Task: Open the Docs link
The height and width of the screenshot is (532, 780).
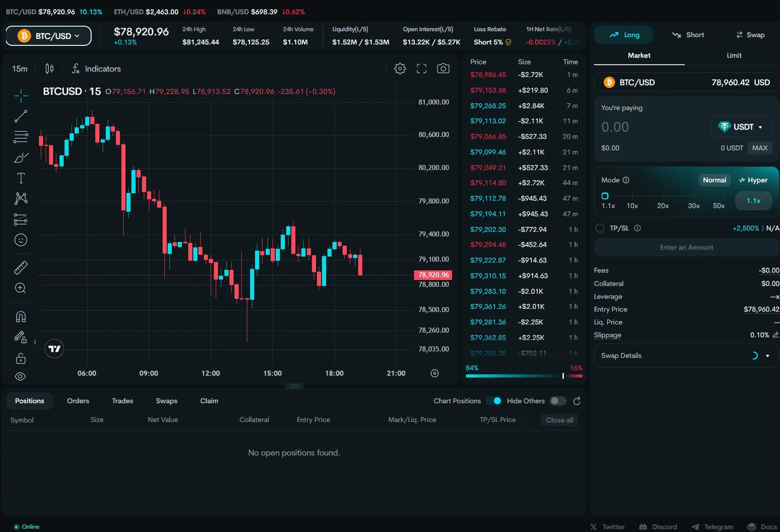Action: [762, 527]
